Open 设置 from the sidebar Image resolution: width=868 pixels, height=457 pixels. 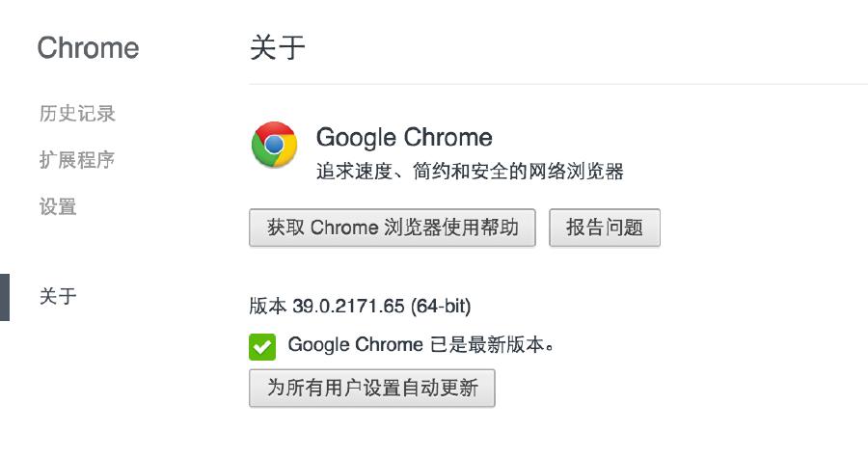(x=58, y=206)
